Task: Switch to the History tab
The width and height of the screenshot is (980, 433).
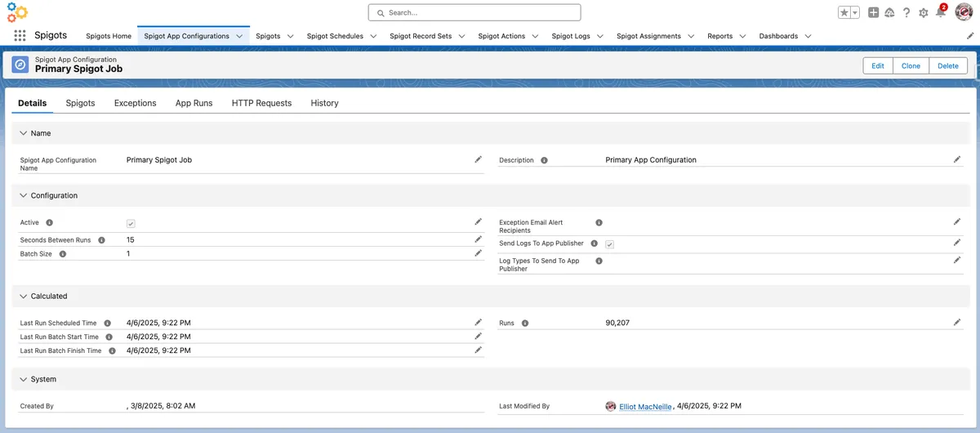Action: pyautogui.click(x=324, y=103)
